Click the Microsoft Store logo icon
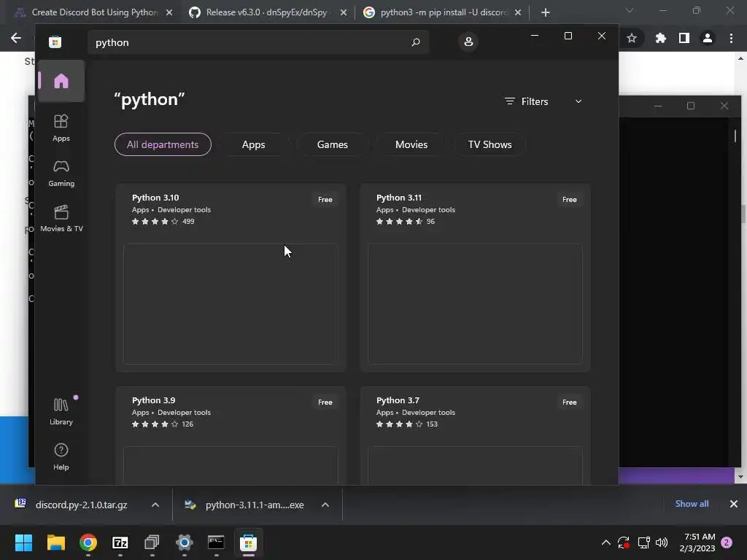 [x=55, y=42]
